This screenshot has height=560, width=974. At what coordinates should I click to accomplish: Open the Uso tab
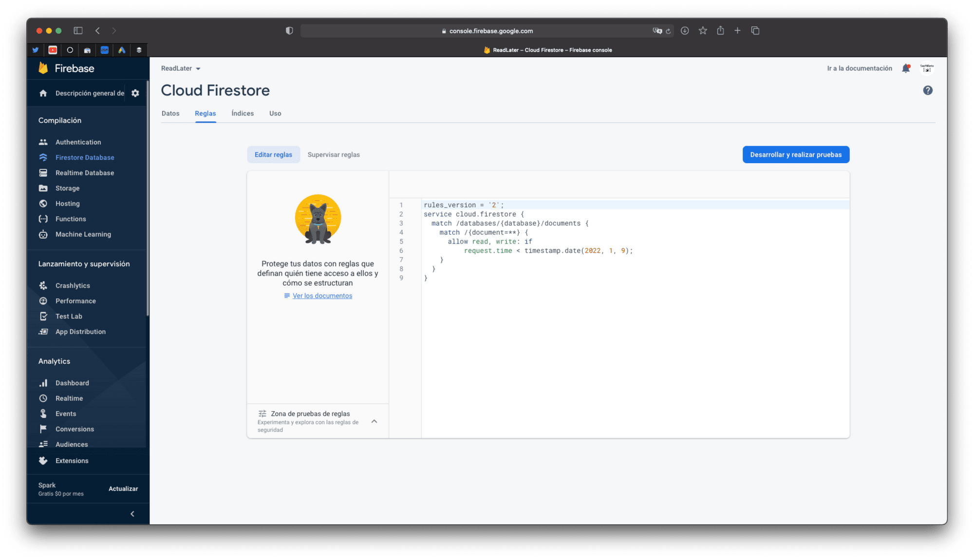275,113
